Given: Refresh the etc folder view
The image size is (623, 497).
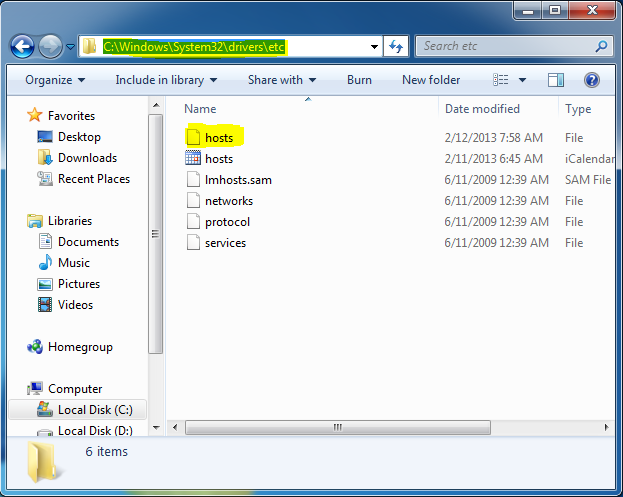Looking at the screenshot, I should 396,46.
